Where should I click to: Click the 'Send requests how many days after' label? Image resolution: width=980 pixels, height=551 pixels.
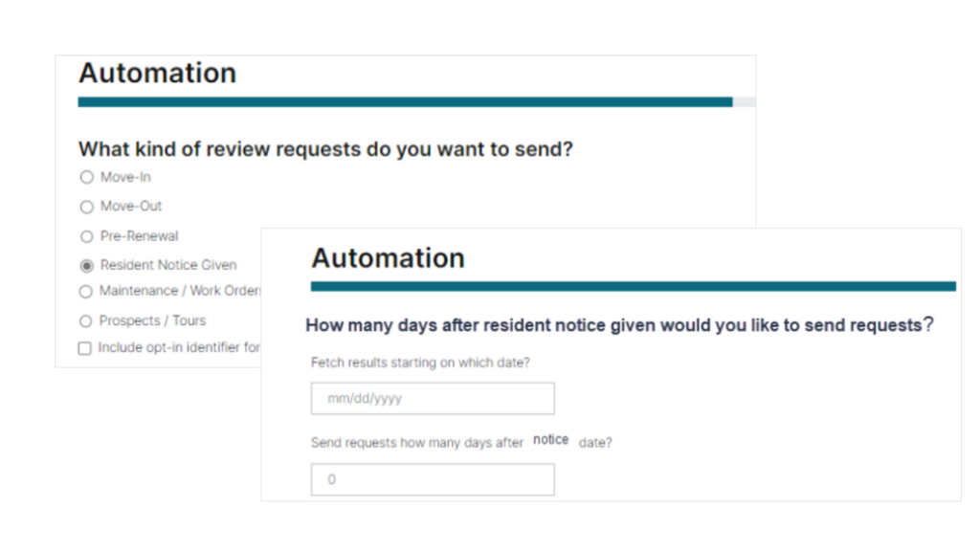coord(417,443)
